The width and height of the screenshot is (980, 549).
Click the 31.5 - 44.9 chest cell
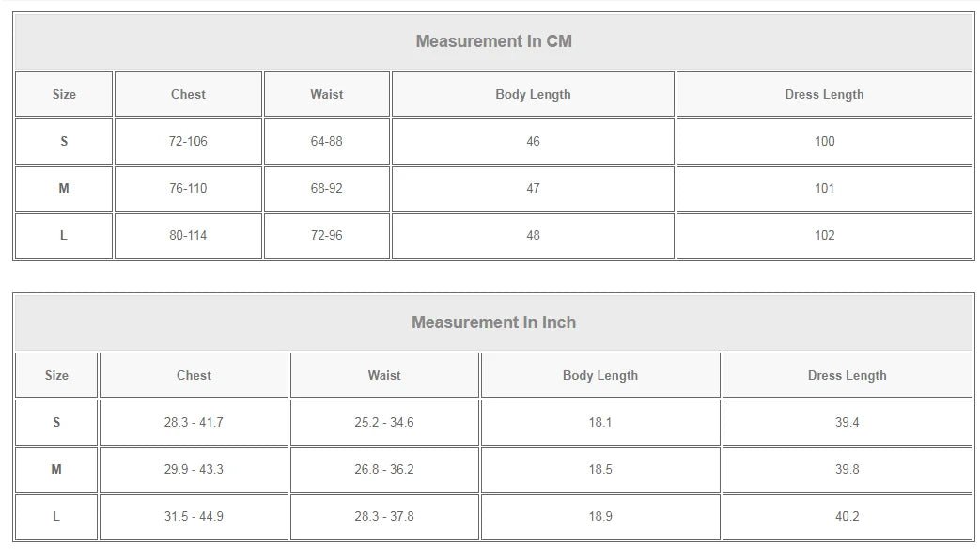(194, 516)
